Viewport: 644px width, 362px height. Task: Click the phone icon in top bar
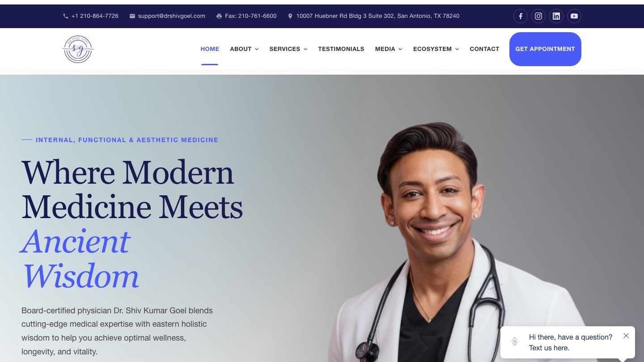pyautogui.click(x=66, y=16)
